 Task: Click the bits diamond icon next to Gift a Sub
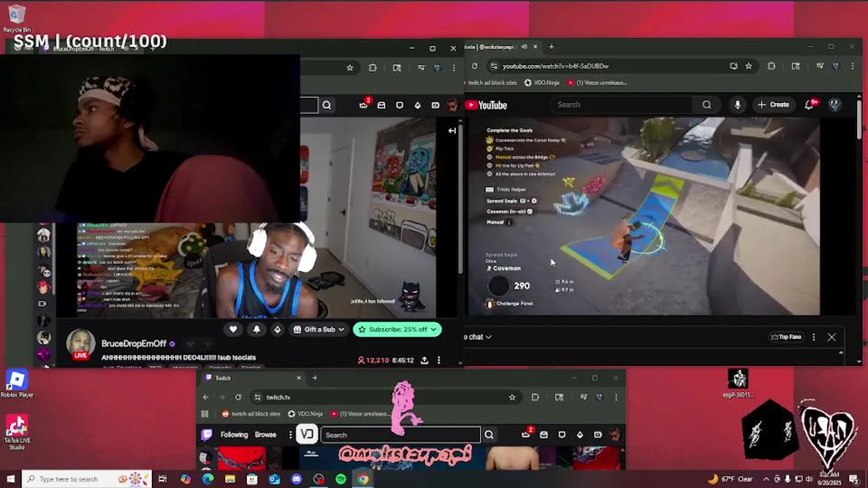pos(277,329)
